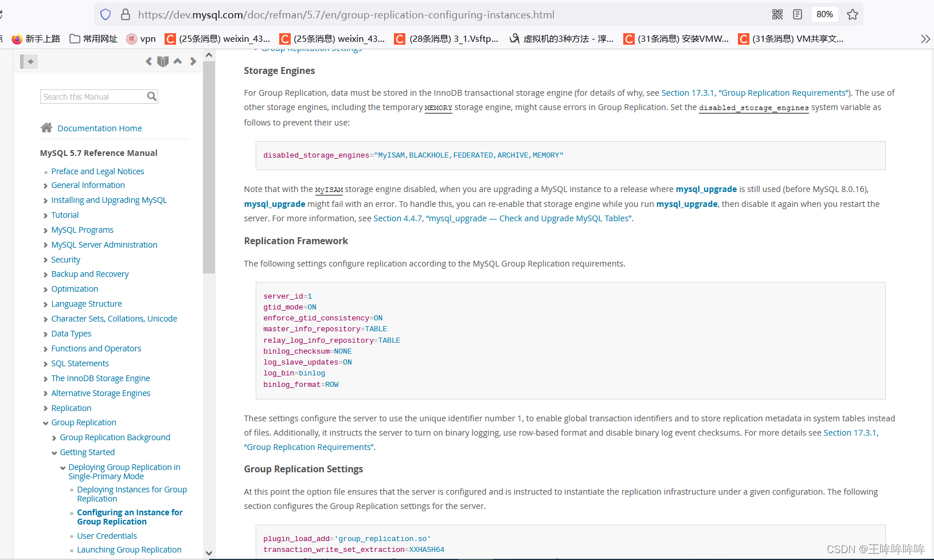Open the Data Types chapter
The image size is (934, 560).
click(71, 334)
